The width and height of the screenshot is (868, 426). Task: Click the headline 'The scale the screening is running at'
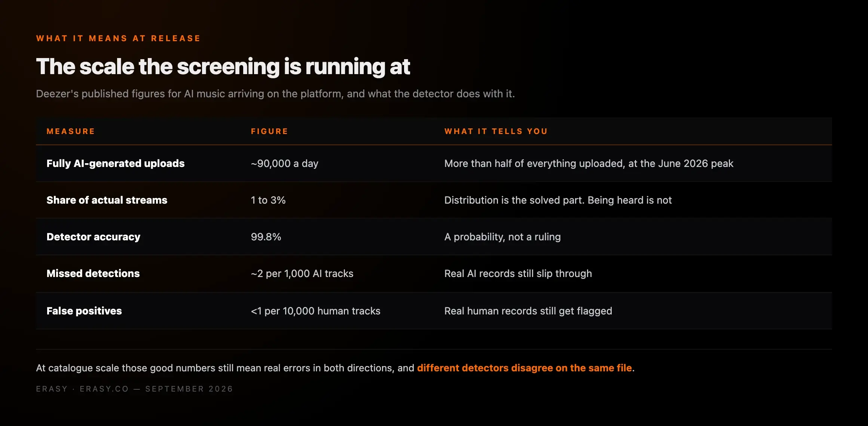[223, 67]
